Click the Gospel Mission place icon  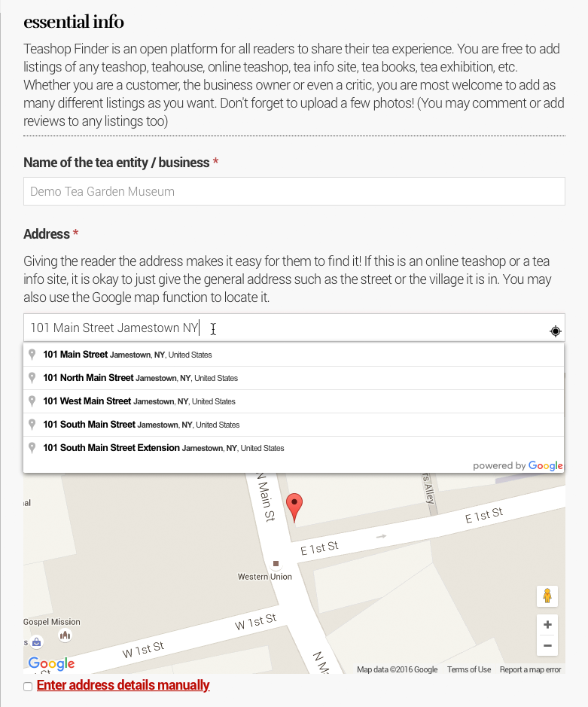coord(65,636)
